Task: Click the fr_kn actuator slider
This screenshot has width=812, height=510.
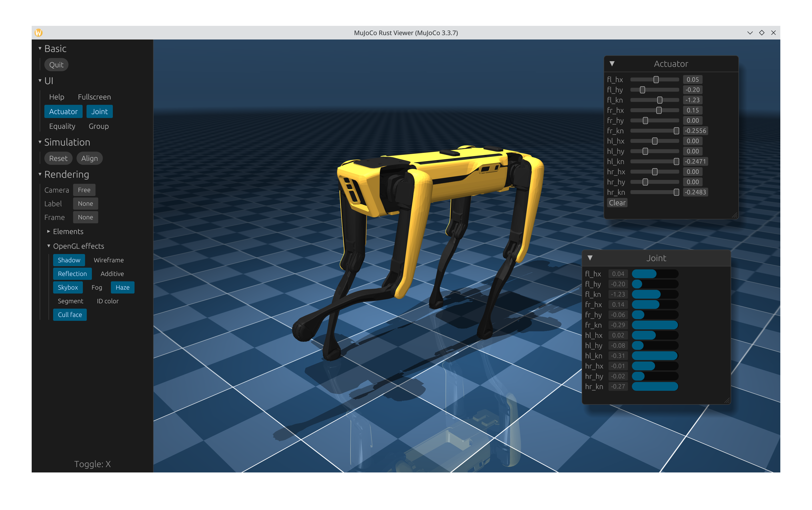Action: coord(655,131)
